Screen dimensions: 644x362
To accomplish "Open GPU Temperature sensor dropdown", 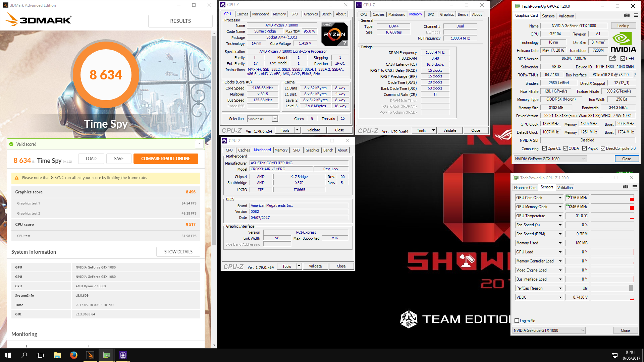I will [560, 216].
